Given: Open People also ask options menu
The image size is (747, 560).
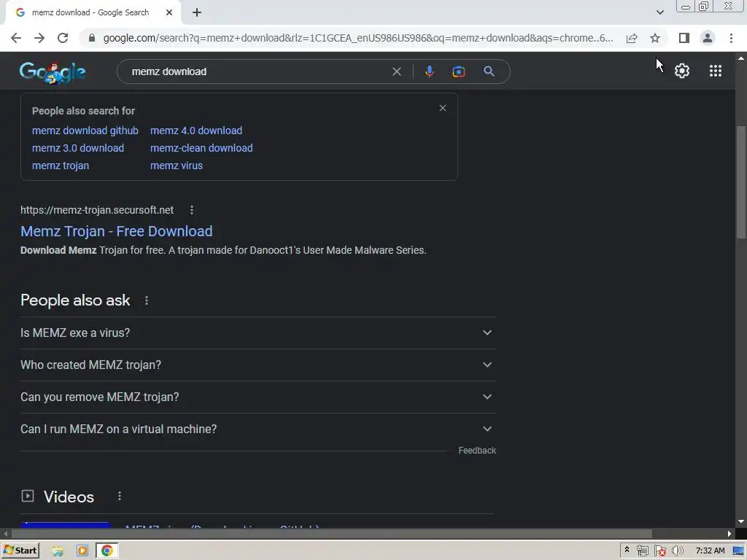Looking at the screenshot, I should click(146, 300).
